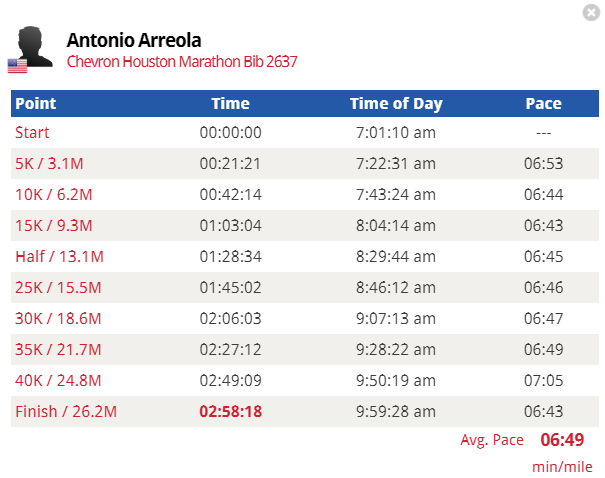605x478 pixels.
Task: Select the Start split row
Action: click(32, 132)
